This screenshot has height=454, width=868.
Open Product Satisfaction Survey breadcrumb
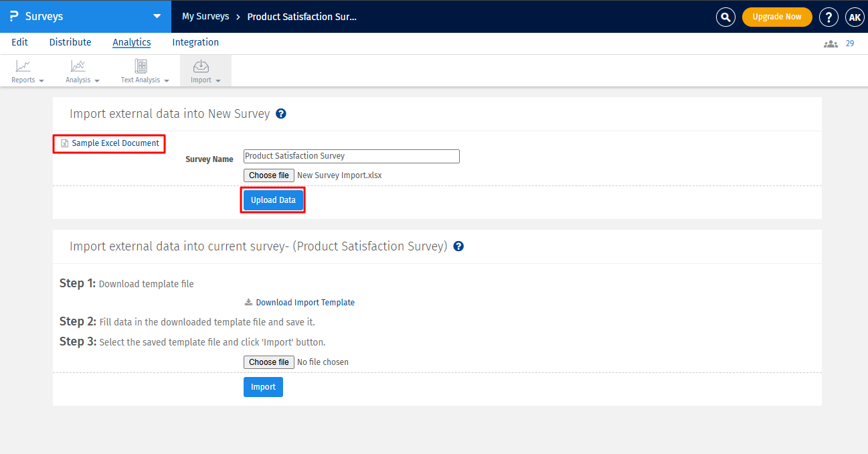point(302,16)
